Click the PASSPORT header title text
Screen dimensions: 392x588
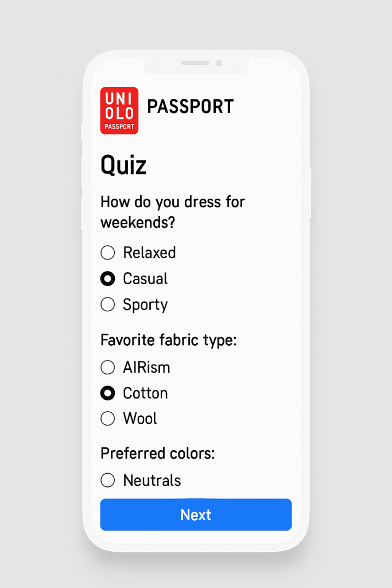(190, 107)
